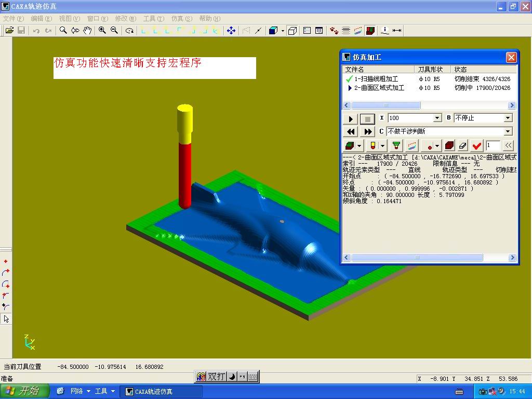Click the list view toolbar icon
This screenshot has width=532, height=399.
click(307, 31)
